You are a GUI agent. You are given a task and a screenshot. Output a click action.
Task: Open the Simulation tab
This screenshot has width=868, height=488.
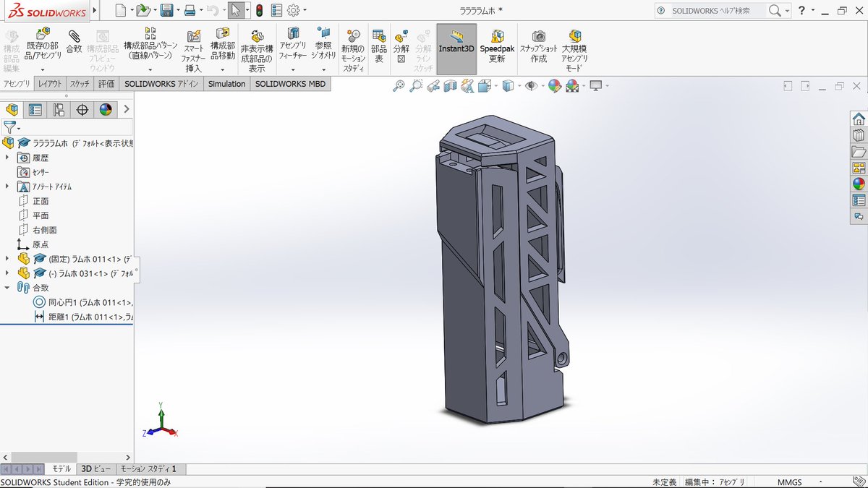pyautogui.click(x=227, y=84)
